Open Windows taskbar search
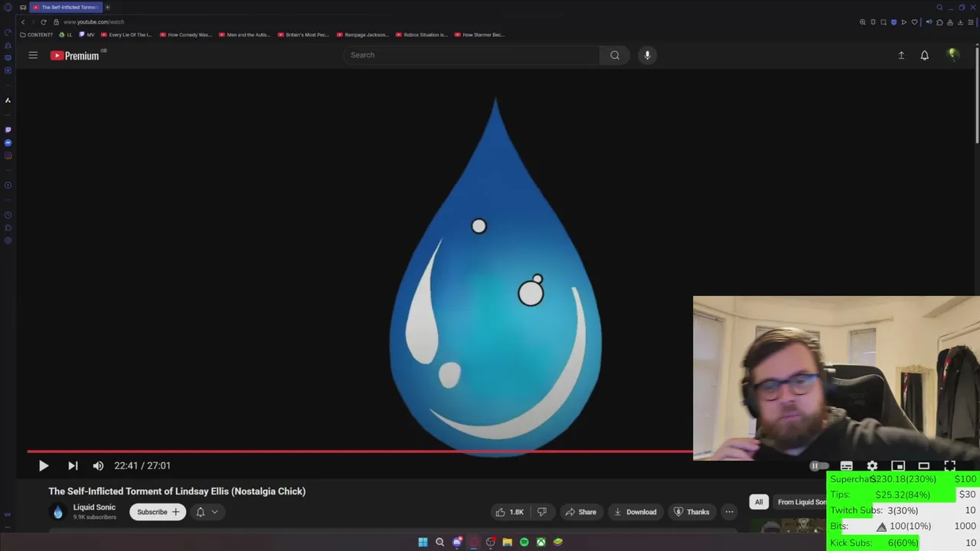The height and width of the screenshot is (551, 980). (439, 542)
